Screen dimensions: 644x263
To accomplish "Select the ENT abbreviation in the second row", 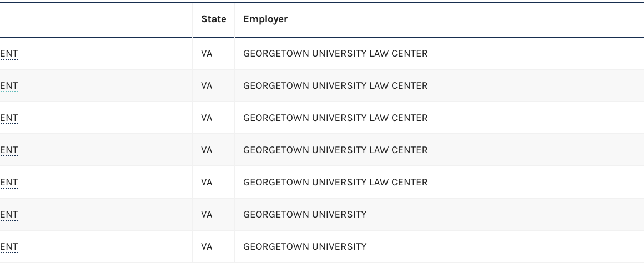I will pyautogui.click(x=9, y=86).
